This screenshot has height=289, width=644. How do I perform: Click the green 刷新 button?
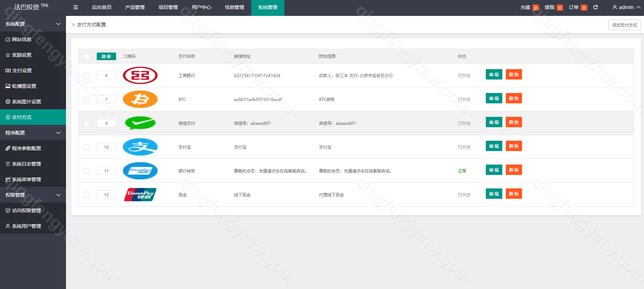click(x=106, y=56)
